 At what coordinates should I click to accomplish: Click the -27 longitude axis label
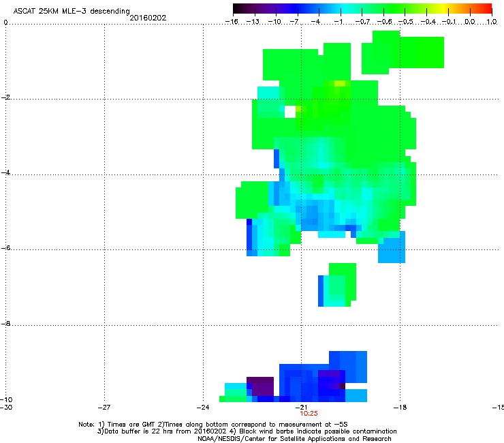tap(104, 408)
